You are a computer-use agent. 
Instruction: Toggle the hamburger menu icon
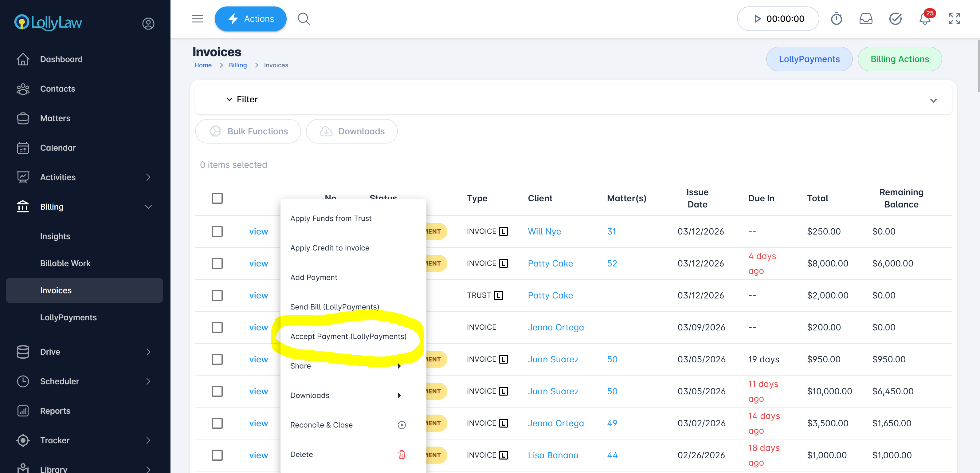tap(198, 19)
